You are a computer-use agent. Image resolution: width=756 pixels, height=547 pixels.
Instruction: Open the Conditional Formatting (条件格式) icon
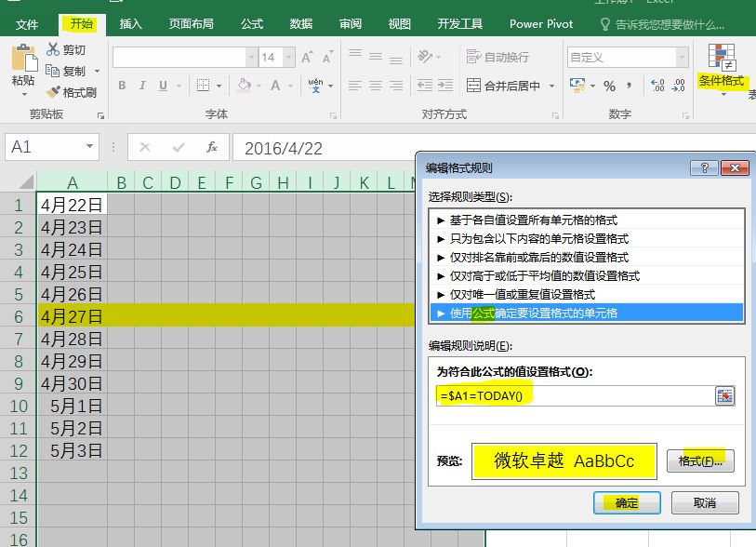pos(722,57)
